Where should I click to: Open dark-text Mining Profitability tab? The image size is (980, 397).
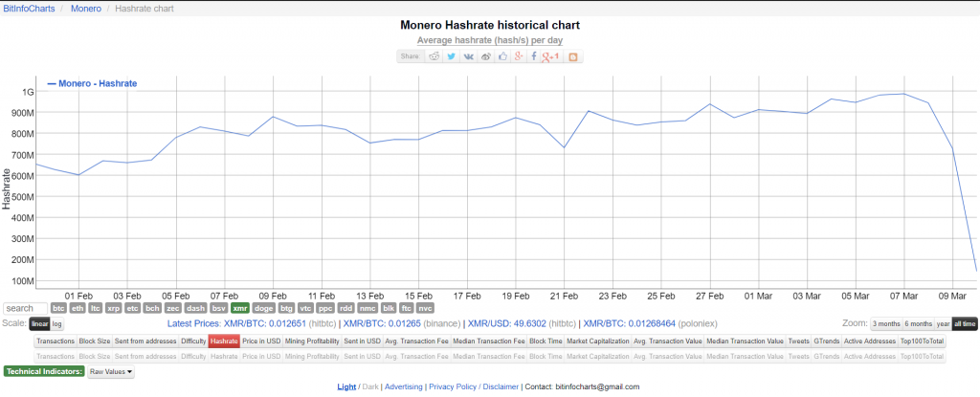(x=312, y=342)
